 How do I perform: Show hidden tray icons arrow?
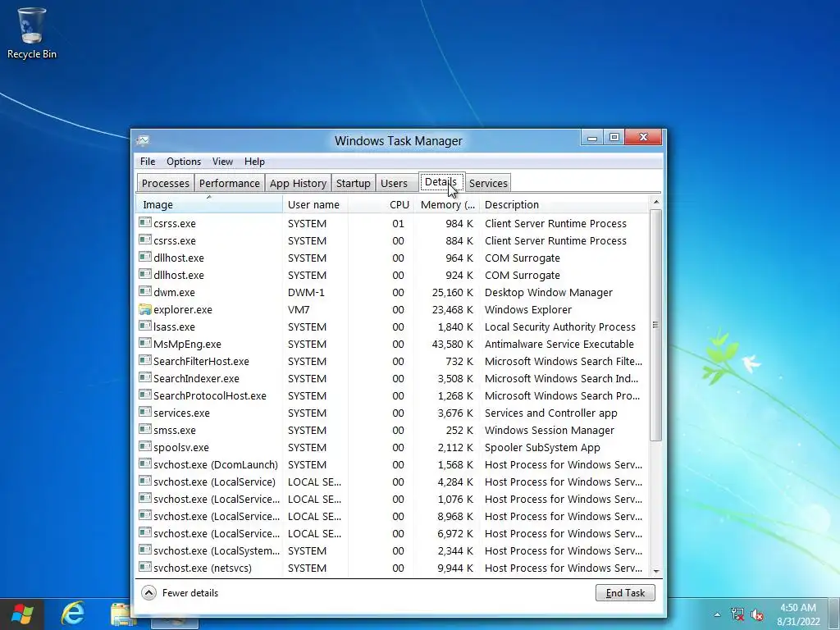pos(717,614)
